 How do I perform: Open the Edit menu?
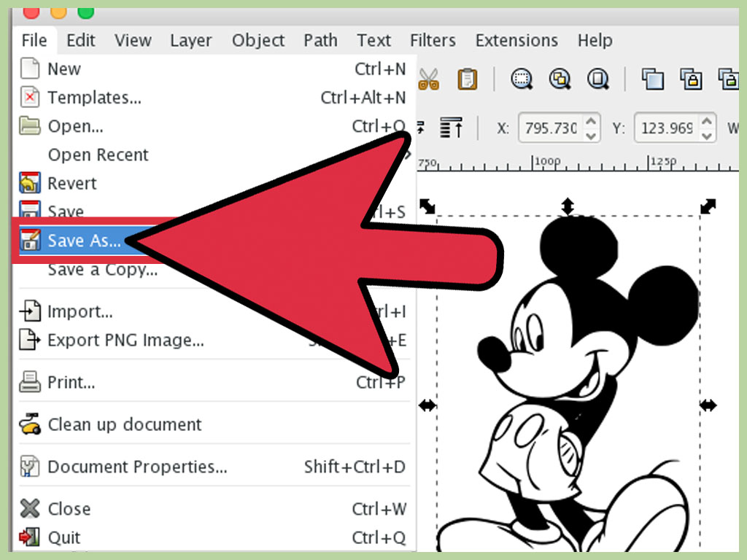click(x=80, y=41)
